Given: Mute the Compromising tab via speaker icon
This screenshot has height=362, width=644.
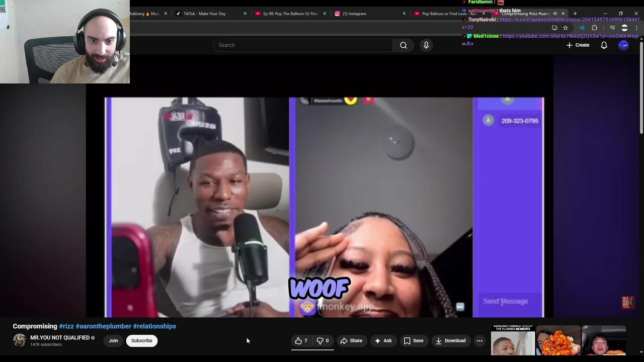Looking at the screenshot, I should coord(555,14).
